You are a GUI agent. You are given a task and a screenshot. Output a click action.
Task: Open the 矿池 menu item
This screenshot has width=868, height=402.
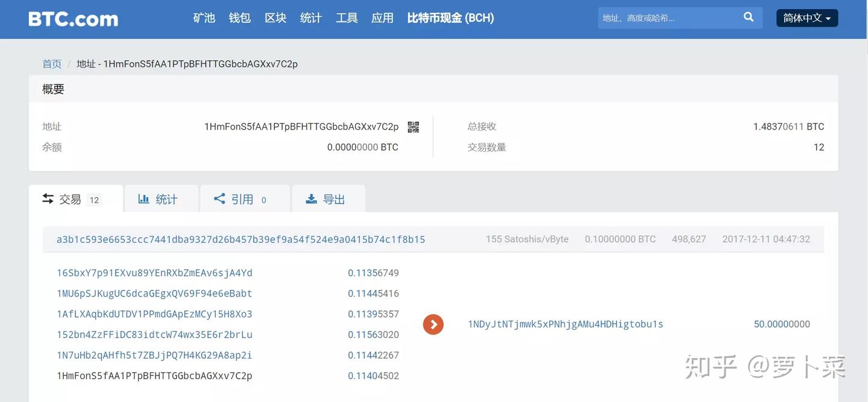(203, 17)
